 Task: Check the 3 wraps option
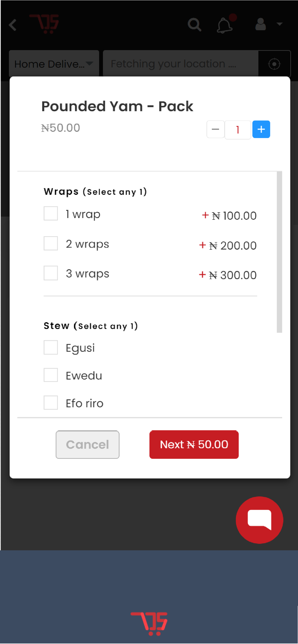pos(51,273)
